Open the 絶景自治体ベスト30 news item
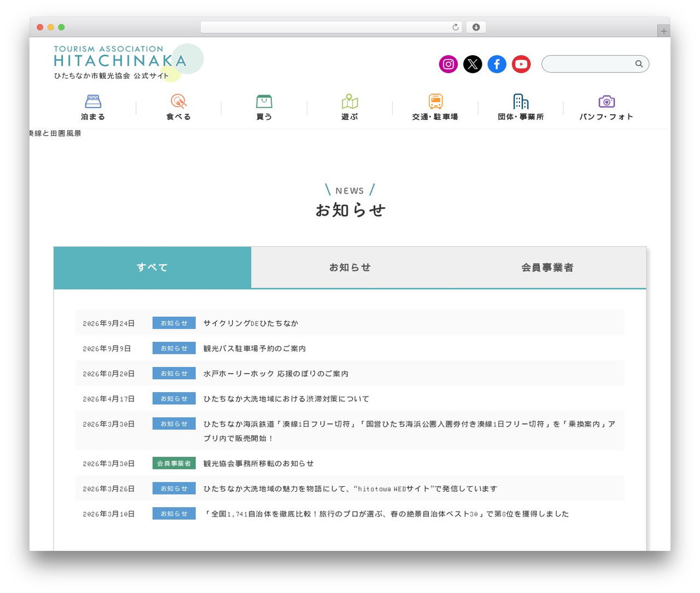 [387, 514]
